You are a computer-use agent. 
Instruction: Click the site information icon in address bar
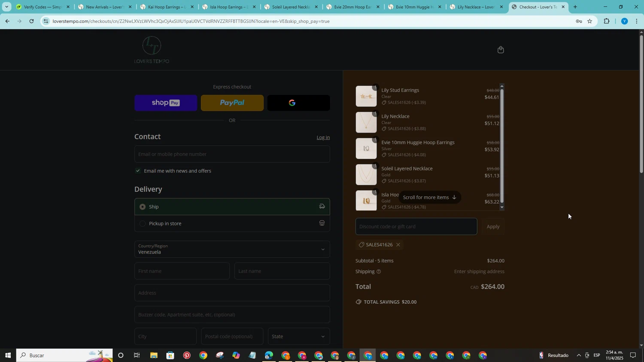(x=46, y=21)
